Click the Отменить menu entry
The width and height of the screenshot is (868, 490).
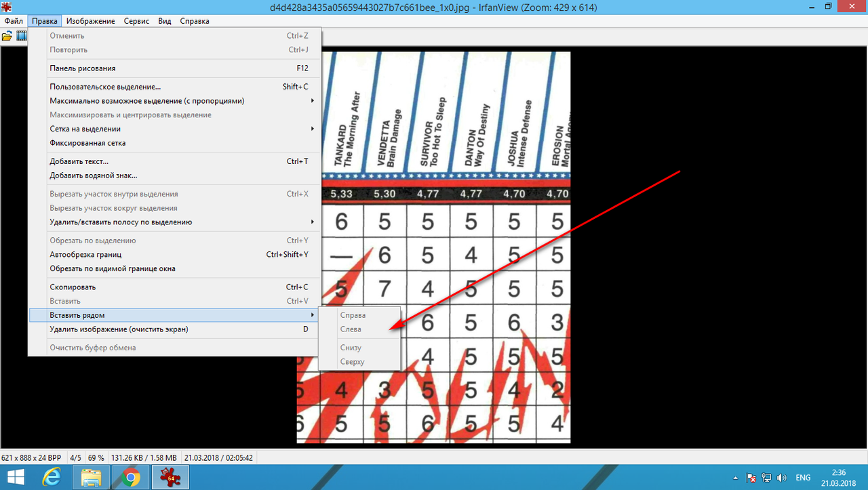tap(174, 36)
